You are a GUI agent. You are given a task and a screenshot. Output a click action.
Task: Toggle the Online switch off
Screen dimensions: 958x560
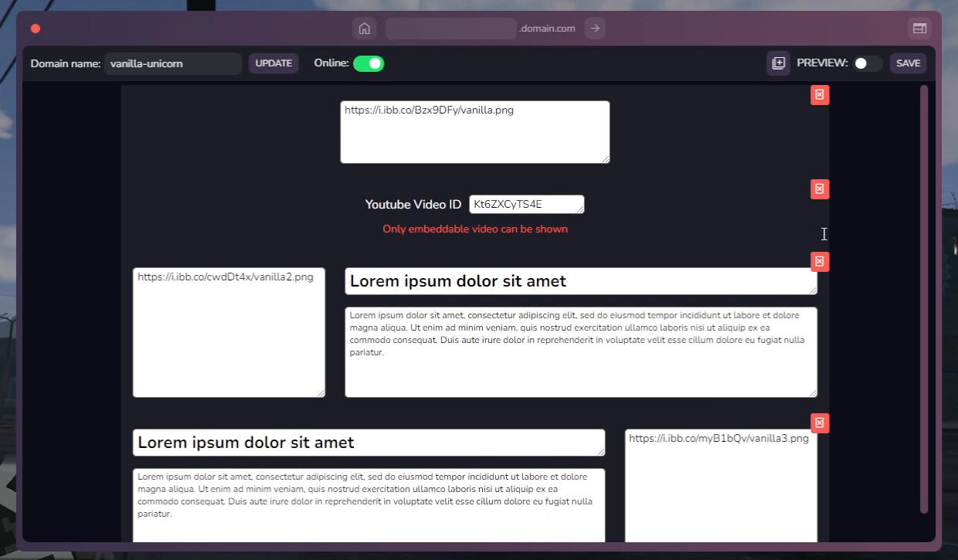[x=369, y=64]
